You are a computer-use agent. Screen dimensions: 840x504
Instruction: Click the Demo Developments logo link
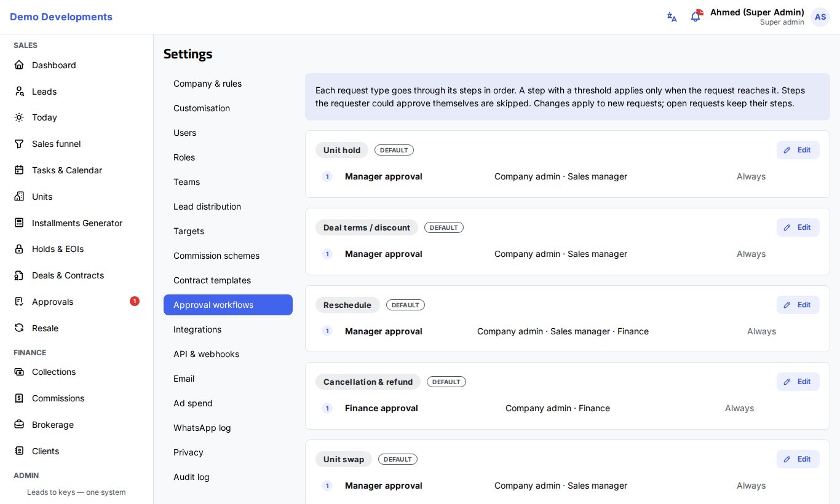point(61,17)
